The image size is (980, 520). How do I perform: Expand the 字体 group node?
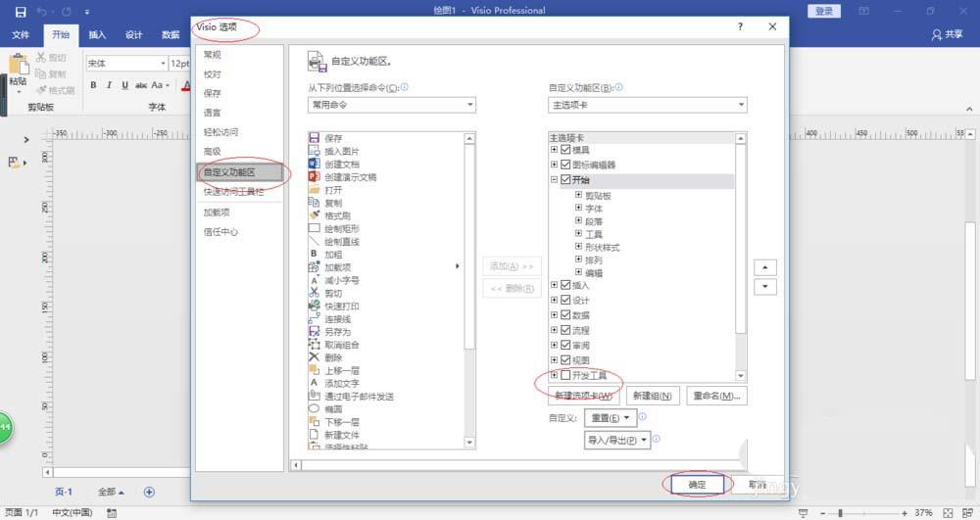(x=578, y=208)
